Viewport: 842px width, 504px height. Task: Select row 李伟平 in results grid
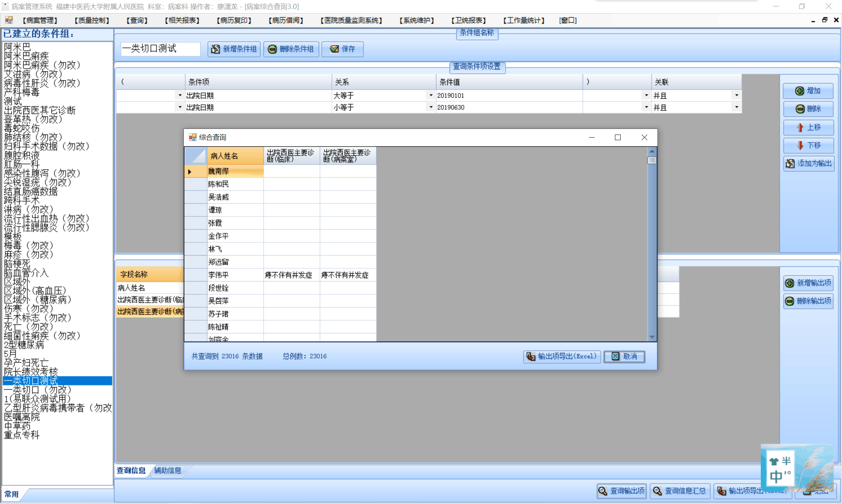218,275
